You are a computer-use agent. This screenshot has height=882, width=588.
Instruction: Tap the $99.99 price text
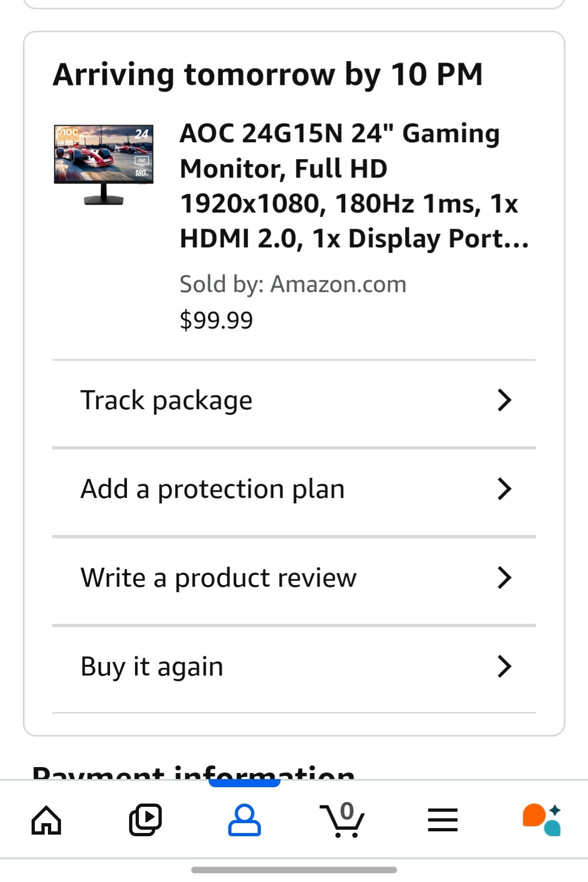tap(216, 320)
